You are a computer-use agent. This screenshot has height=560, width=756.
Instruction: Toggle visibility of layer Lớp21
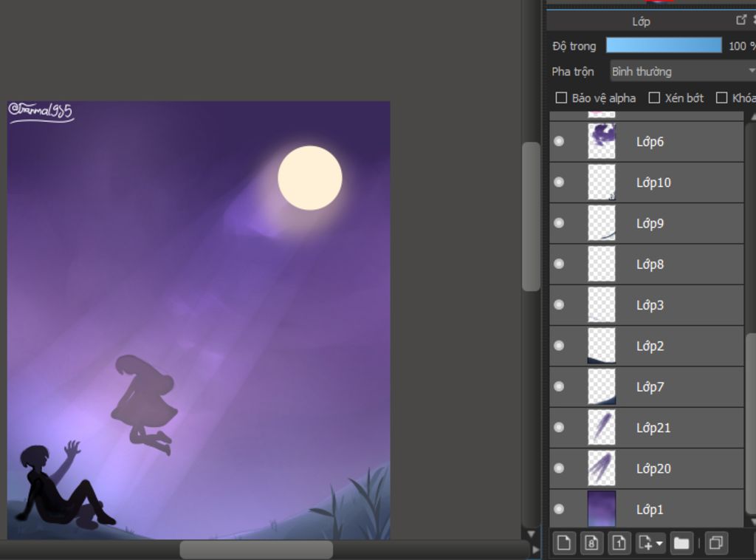pyautogui.click(x=559, y=427)
